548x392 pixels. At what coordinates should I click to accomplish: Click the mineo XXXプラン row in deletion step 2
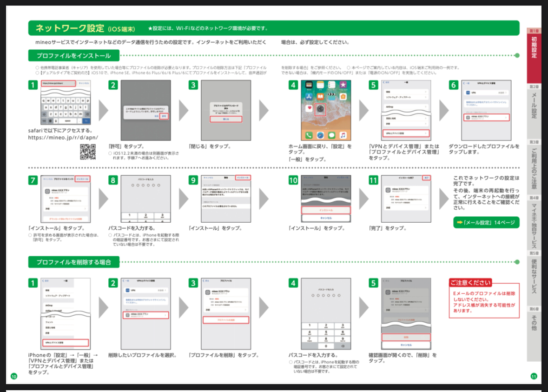coord(146,315)
